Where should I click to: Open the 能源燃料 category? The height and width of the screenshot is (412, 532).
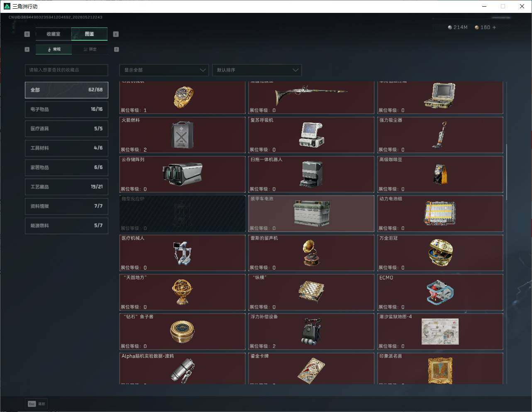(66, 226)
